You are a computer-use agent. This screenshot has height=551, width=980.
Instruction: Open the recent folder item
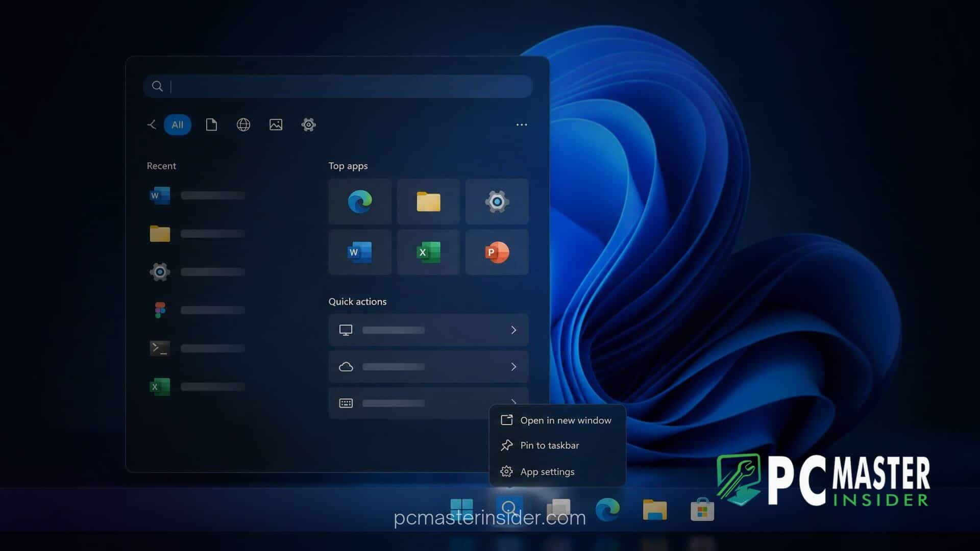click(x=197, y=234)
